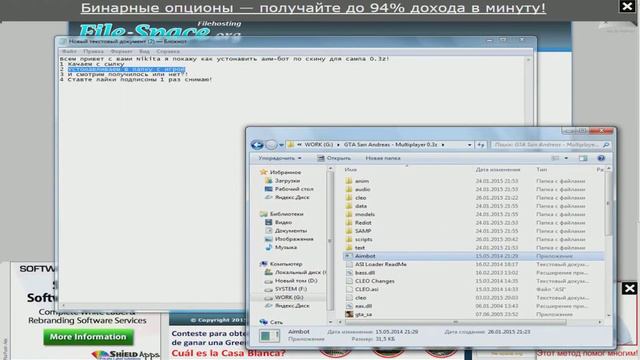Screen dimensions: 640x360
Task: Select the text folder icon
Action: pos(349,247)
